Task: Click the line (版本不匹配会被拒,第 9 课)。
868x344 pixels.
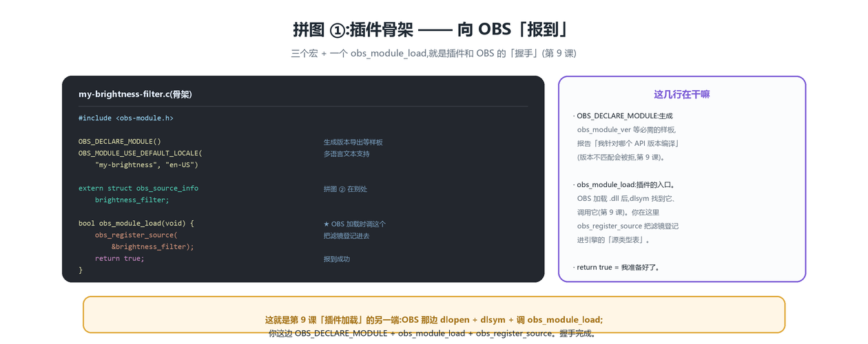Action: coord(621,157)
